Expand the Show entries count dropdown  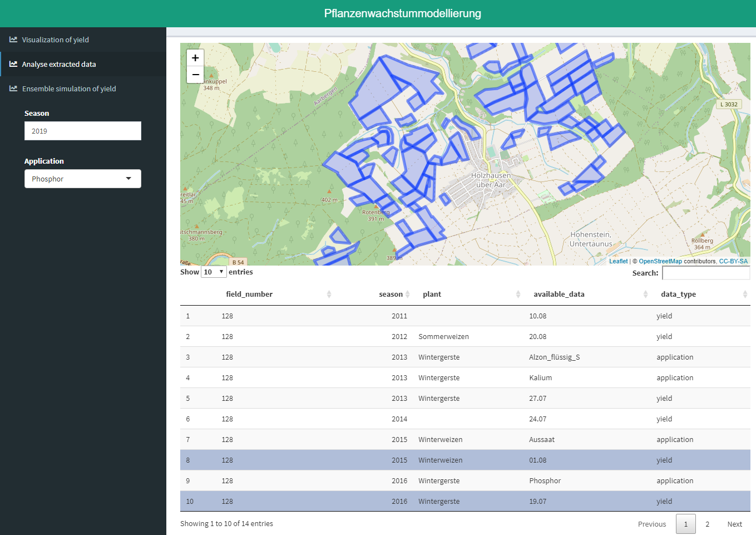coord(214,272)
